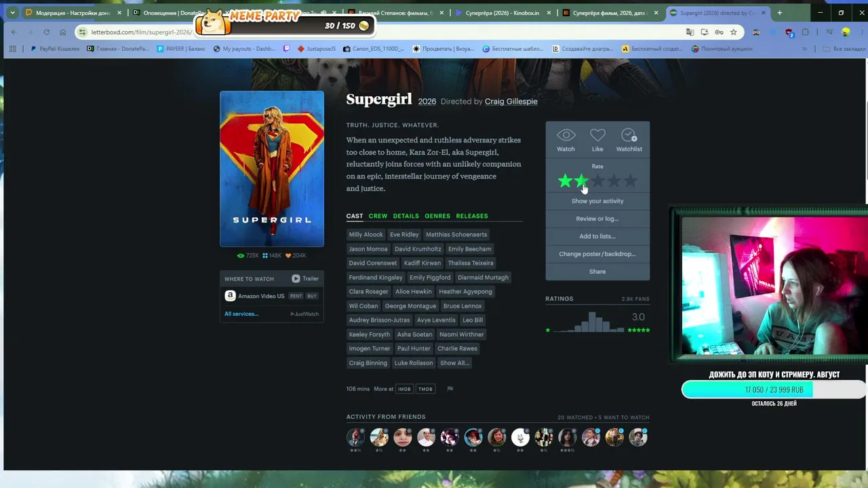The width and height of the screenshot is (868, 488).
Task: Switch to the Releases tab
Action: [x=472, y=216]
